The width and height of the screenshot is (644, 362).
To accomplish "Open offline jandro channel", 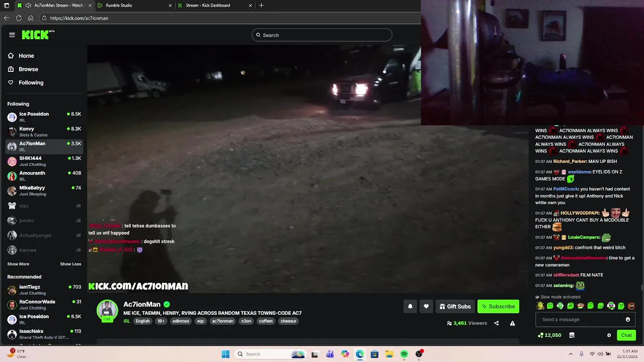I will [44, 220].
